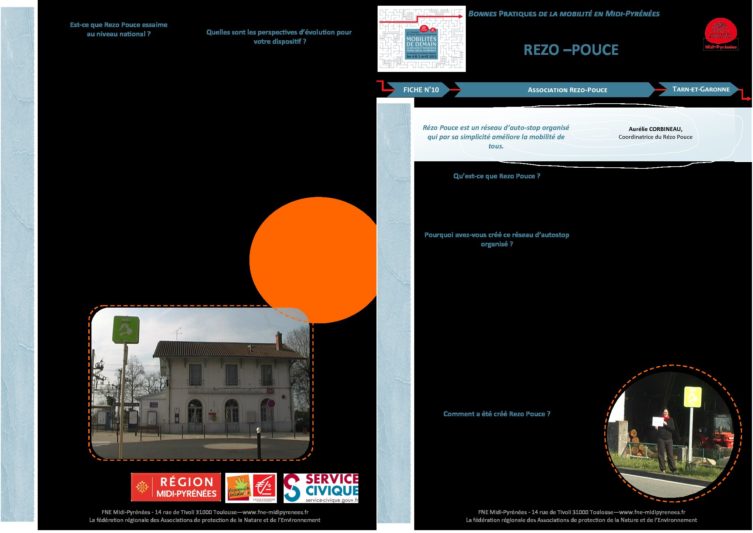Screen dimensions: 753x533
Task: Click the red arrow left of Fiche N°10
Action: (382, 88)
